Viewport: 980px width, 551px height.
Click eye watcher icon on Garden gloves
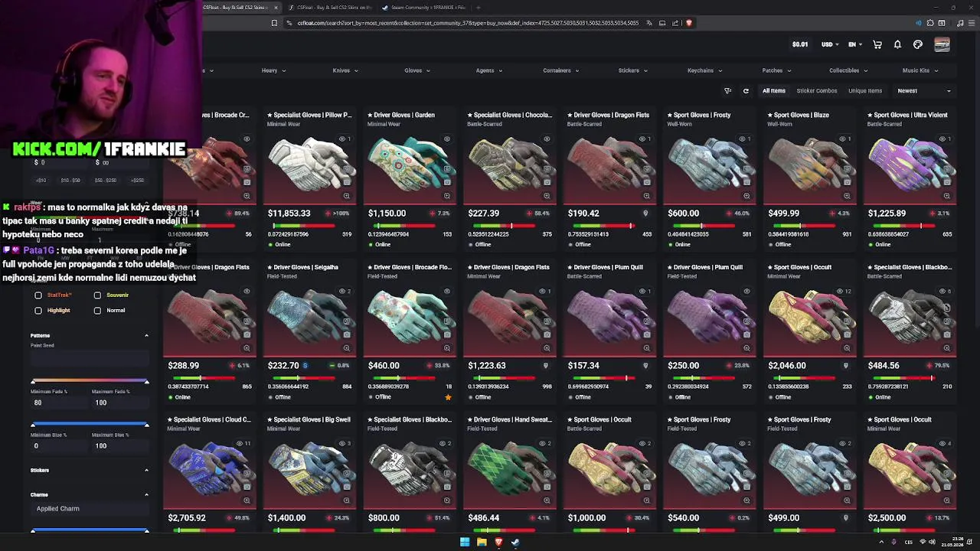pyautogui.click(x=446, y=139)
